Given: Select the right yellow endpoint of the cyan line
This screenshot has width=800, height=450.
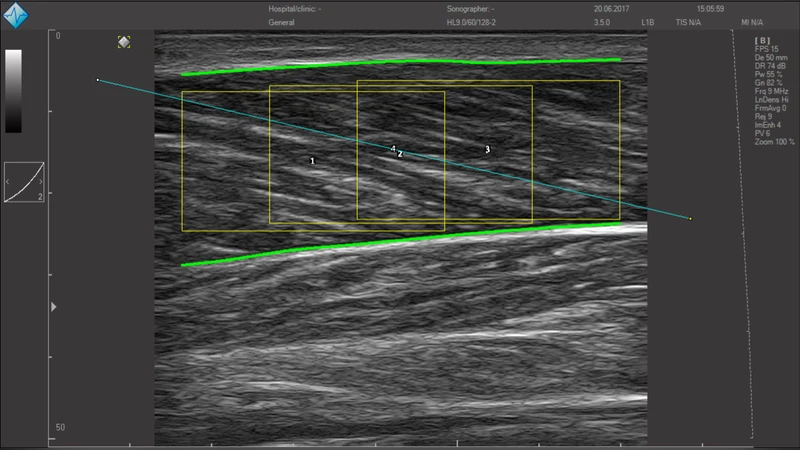Looking at the screenshot, I should pos(690,218).
